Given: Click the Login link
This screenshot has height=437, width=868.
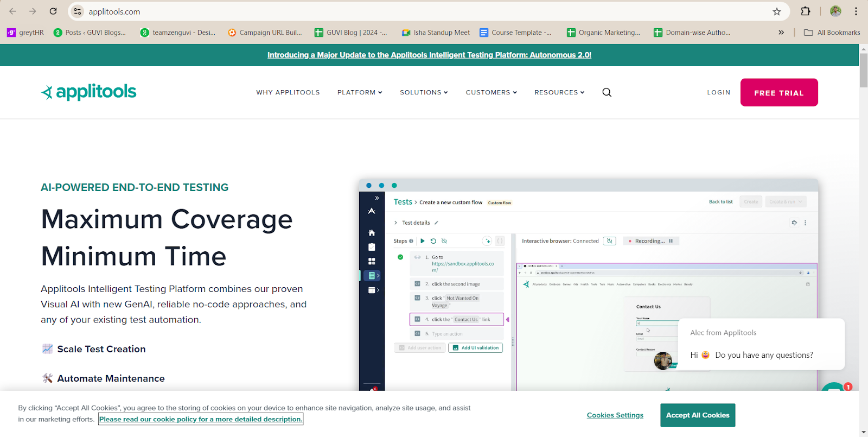Looking at the screenshot, I should point(718,92).
